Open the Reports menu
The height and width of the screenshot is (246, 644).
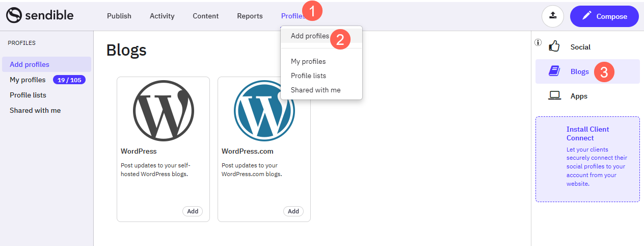coord(250,16)
